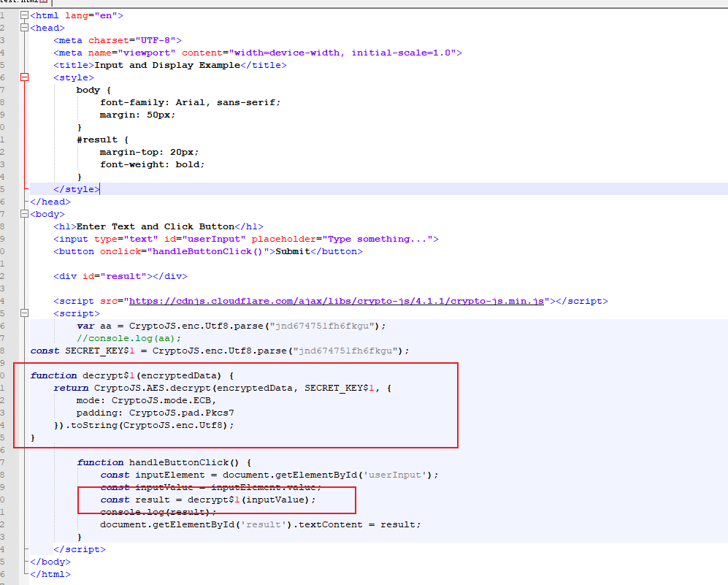Click the closing </body> tag
The width and height of the screenshot is (728, 585).
pos(50,562)
